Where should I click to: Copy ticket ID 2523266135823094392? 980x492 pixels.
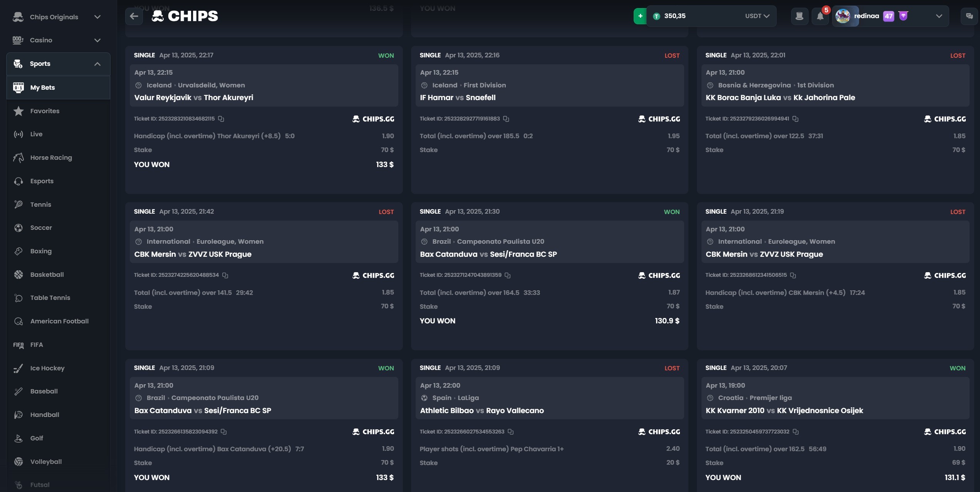(x=223, y=432)
